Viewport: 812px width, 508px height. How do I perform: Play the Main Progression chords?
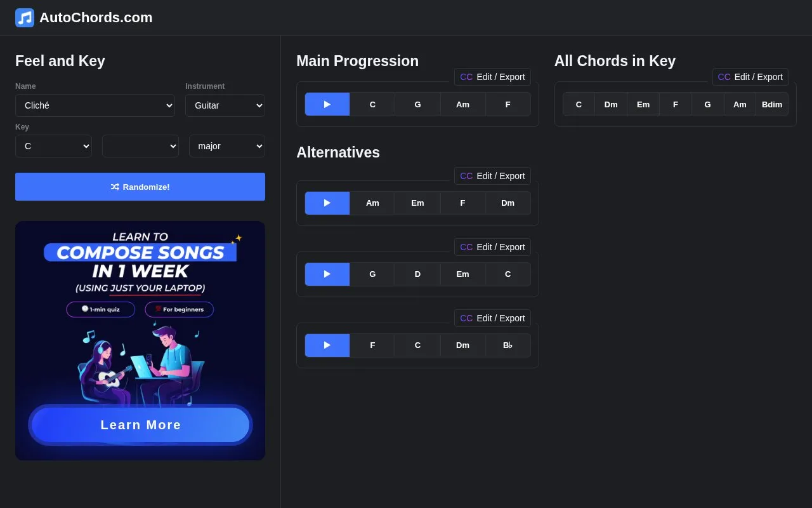point(327,104)
